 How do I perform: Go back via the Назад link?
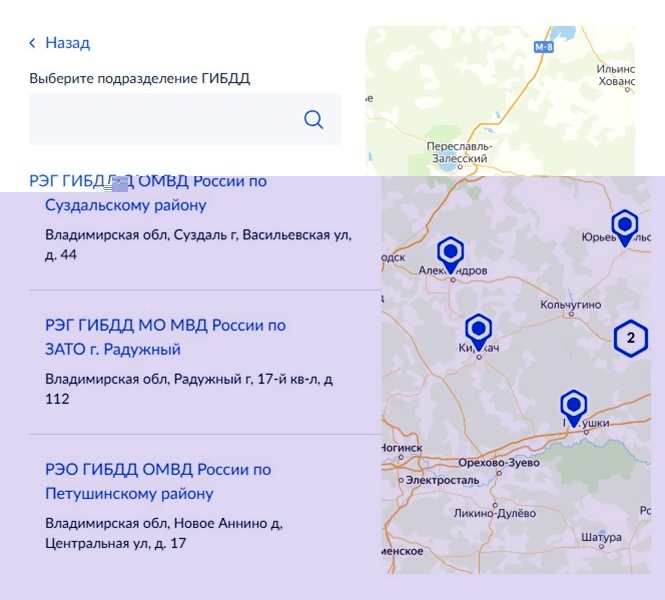(x=67, y=43)
